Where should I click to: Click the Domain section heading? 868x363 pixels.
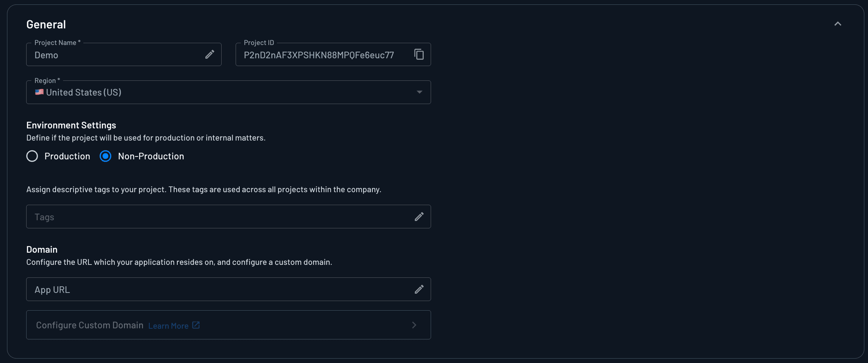42,249
